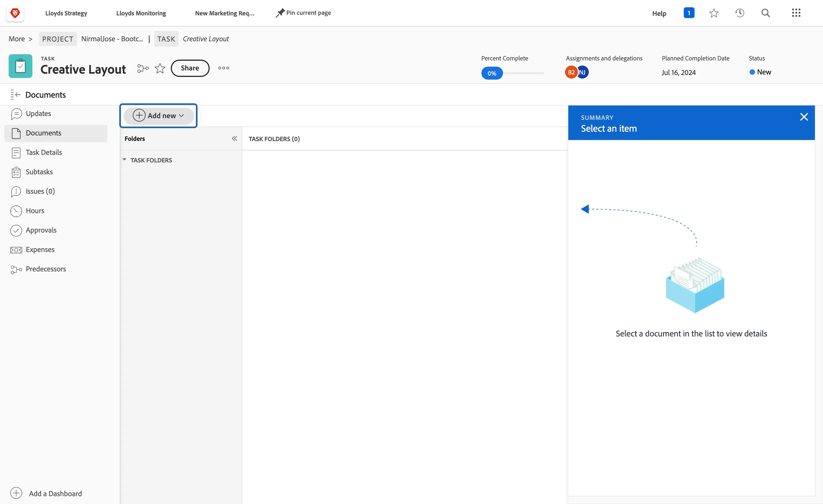Screen dimensions: 823x504
Task: Collapse the TASK FOLDERS tree triangle
Action: (125, 160)
